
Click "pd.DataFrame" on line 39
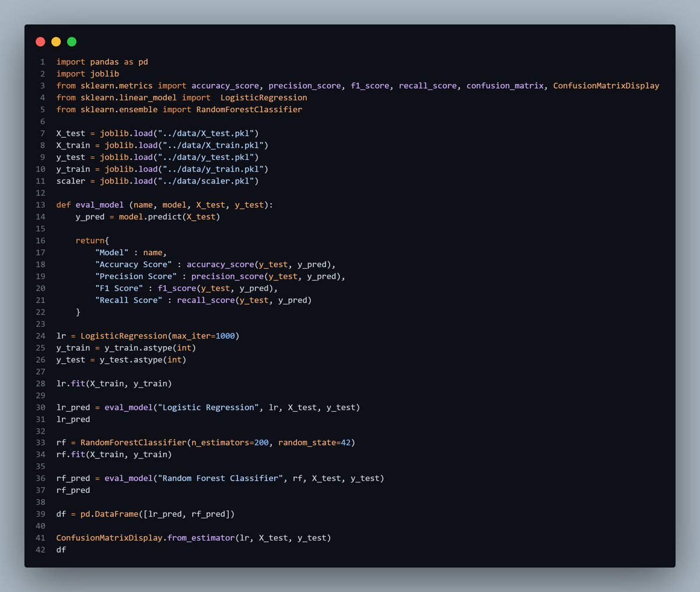click(110, 514)
